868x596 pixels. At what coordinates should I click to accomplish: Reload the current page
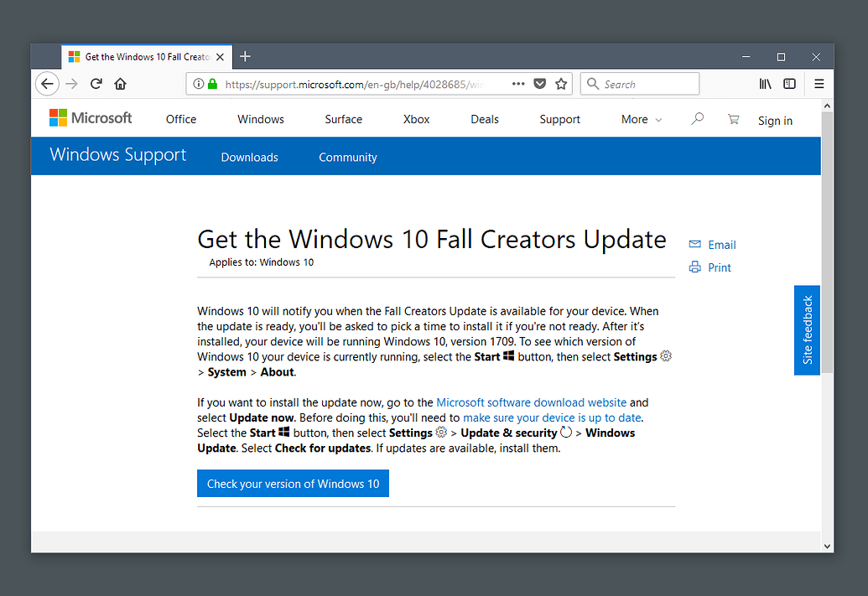pos(96,84)
